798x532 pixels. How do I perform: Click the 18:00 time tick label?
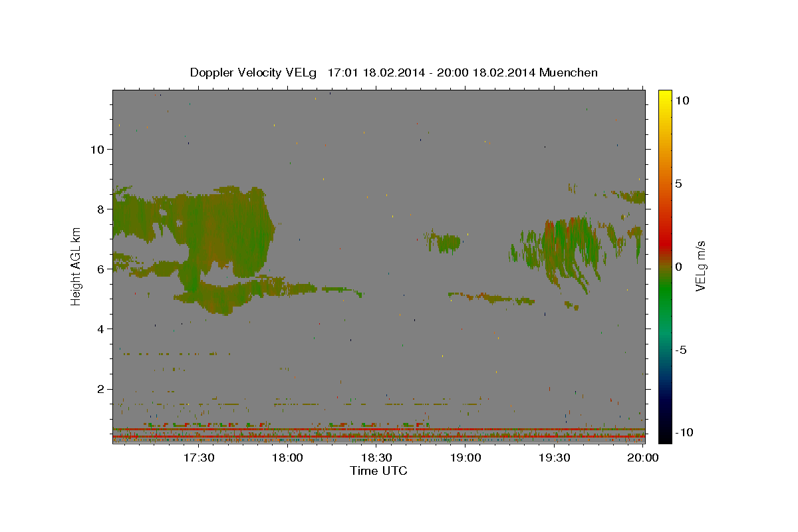pos(288,458)
